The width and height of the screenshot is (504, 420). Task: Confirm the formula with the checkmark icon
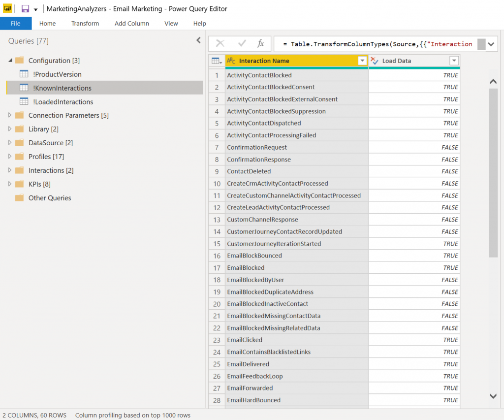(242, 43)
